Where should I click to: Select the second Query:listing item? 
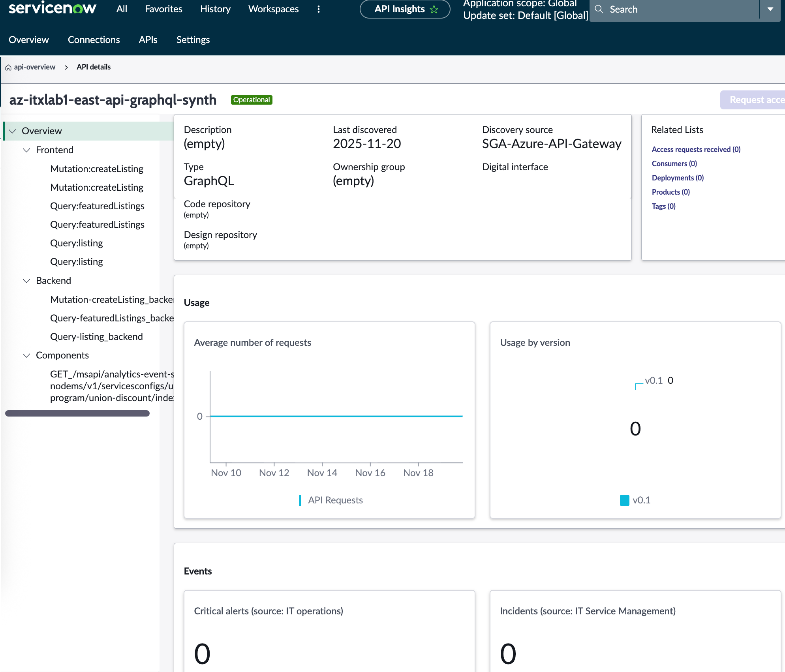point(77,262)
